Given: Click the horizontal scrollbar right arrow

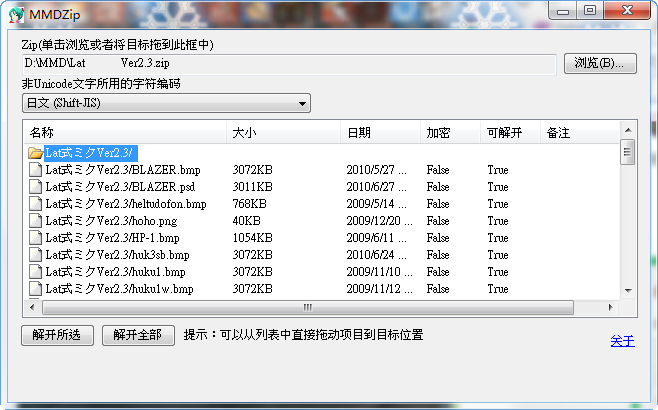Looking at the screenshot, I should tap(611, 308).
